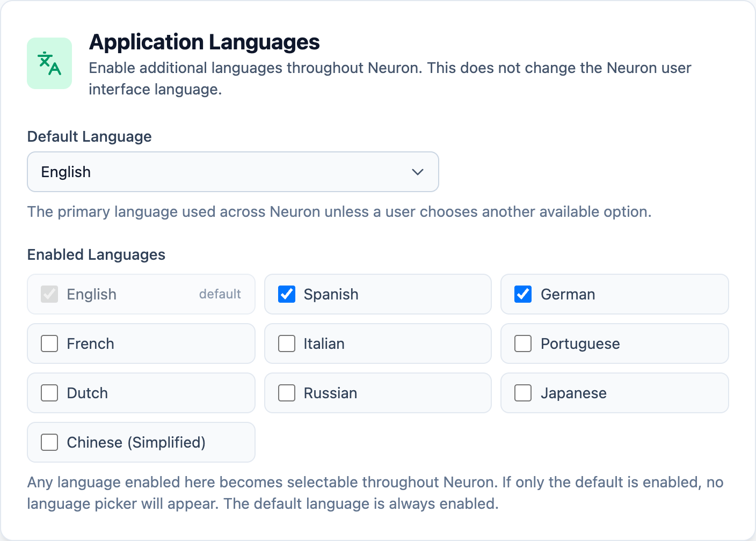Image resolution: width=756 pixels, height=541 pixels.
Task: Click the "Enable additional languages" description text
Action: [390, 78]
